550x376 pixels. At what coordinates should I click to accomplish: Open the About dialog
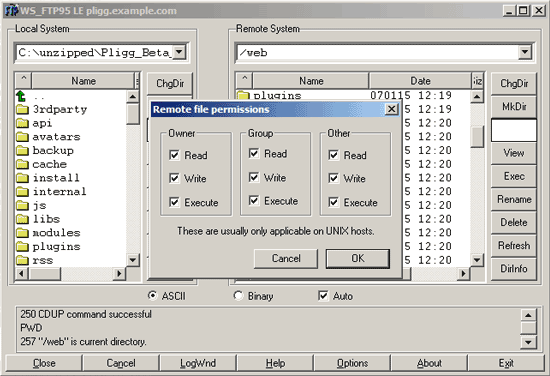point(429,363)
